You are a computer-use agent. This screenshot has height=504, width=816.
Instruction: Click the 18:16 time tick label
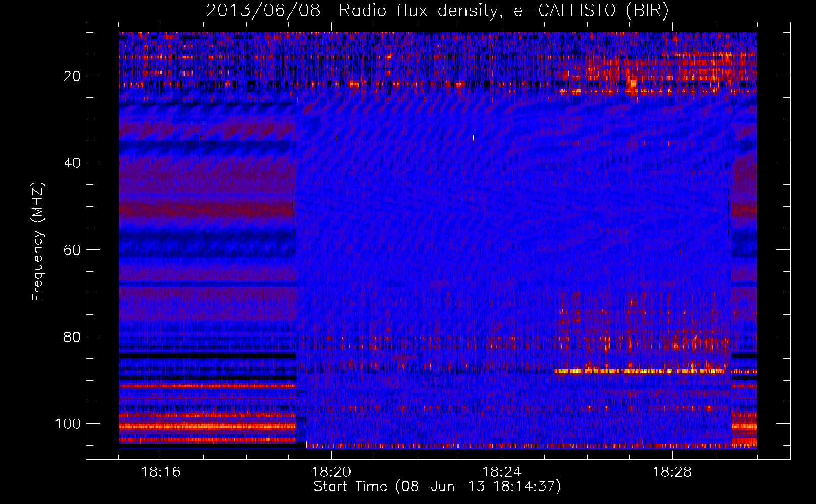click(161, 472)
